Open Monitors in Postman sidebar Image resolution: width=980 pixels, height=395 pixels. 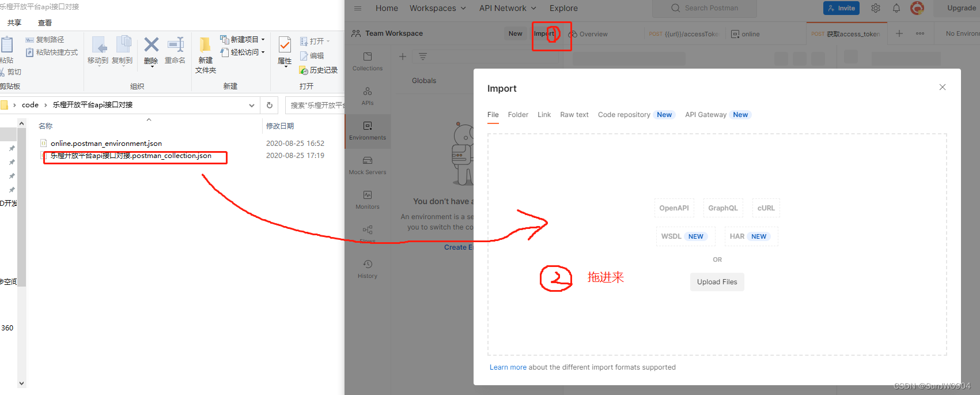tap(368, 200)
